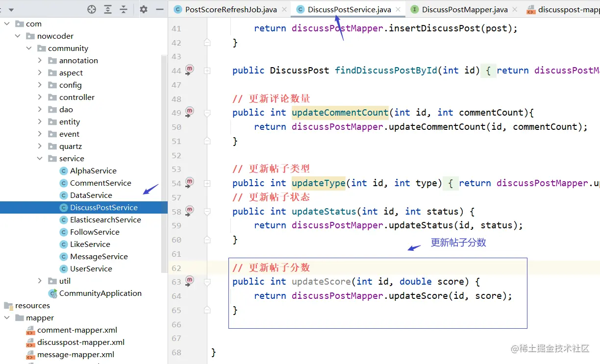
Task: Open project view settings gear
Action: click(x=144, y=9)
